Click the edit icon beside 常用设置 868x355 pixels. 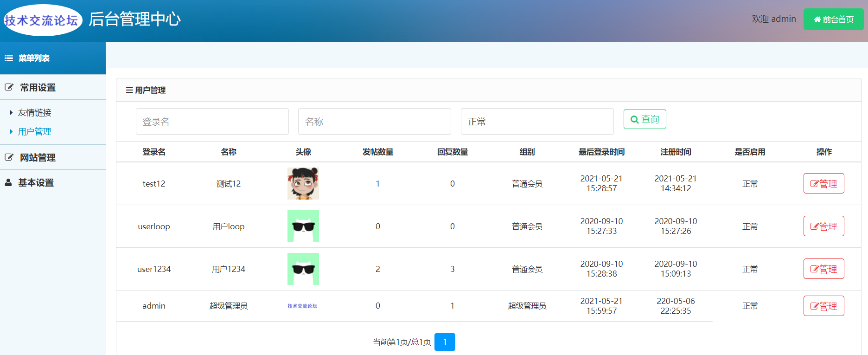9,87
